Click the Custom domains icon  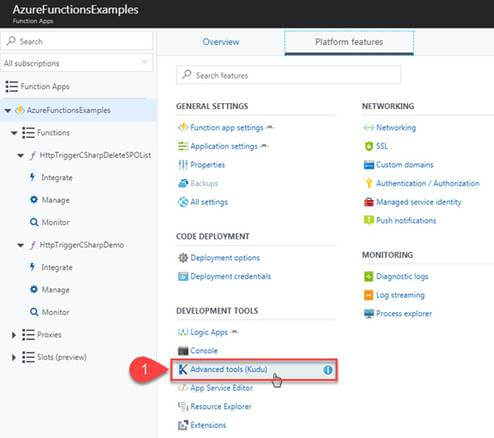point(369,165)
